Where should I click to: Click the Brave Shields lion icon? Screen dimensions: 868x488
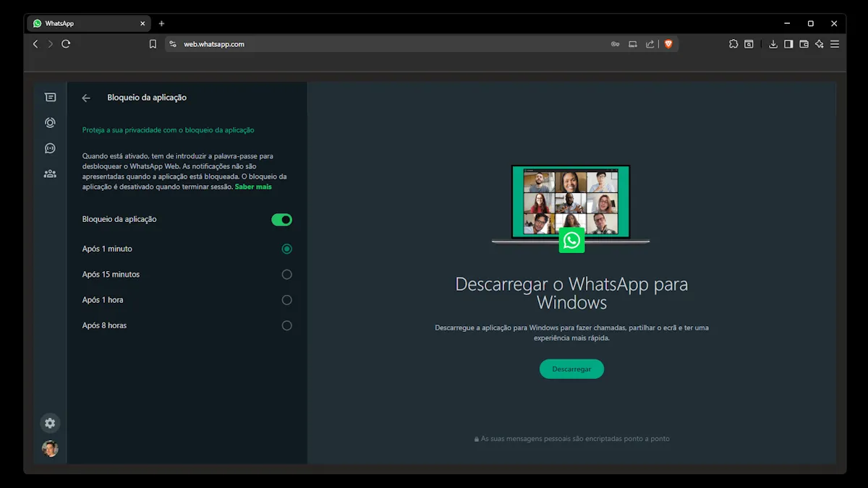pos(668,44)
